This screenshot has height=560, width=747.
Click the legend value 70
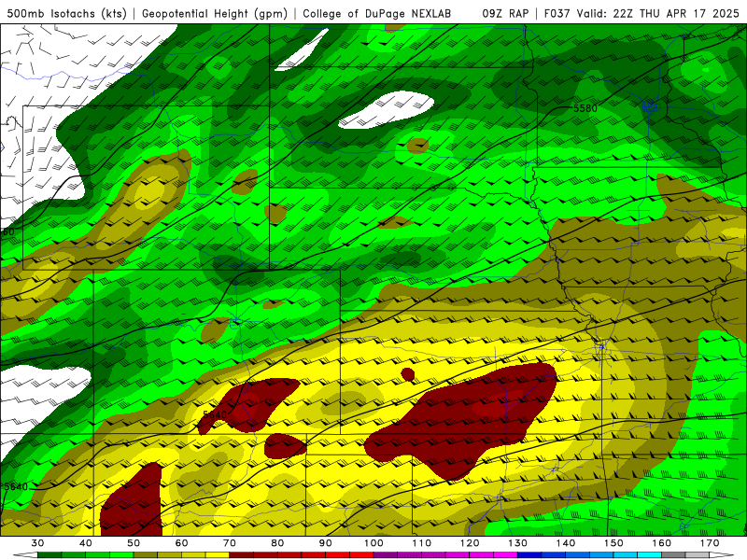230,543
